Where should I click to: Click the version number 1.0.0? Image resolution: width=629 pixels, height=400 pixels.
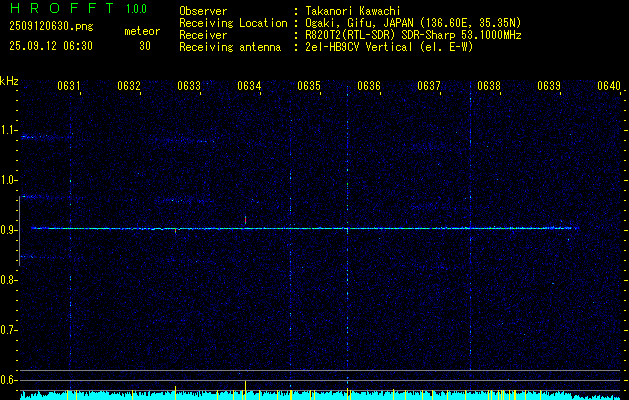click(136, 9)
